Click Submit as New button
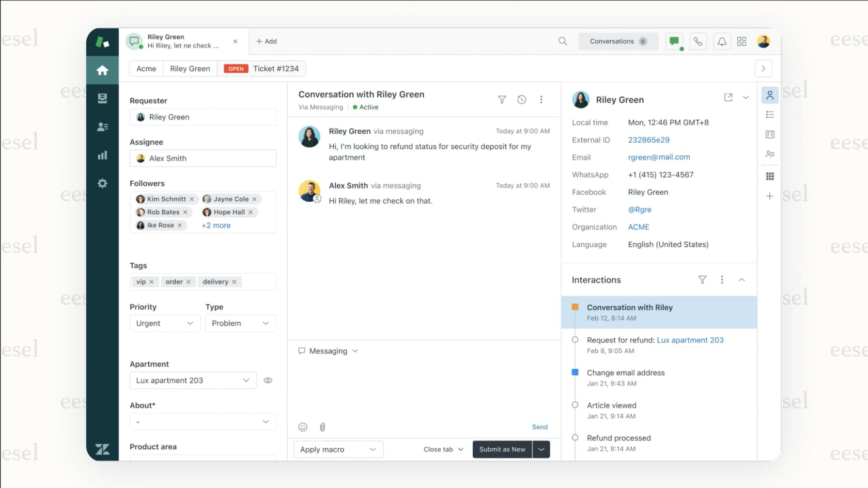 coord(502,449)
